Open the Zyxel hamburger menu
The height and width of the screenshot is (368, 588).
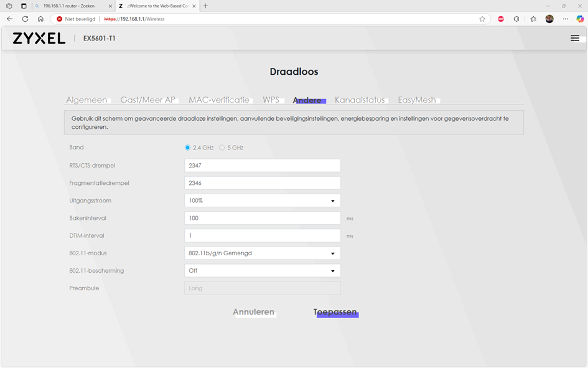[574, 38]
